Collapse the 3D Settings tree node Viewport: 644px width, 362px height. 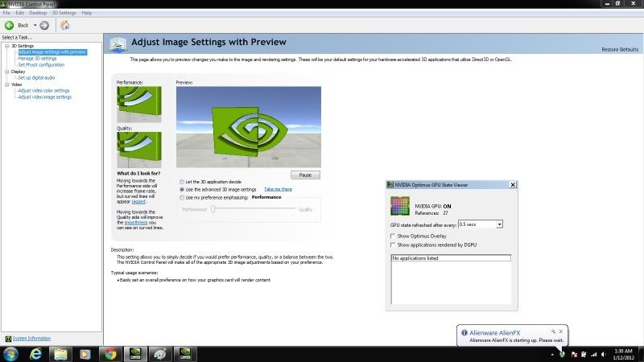7,46
